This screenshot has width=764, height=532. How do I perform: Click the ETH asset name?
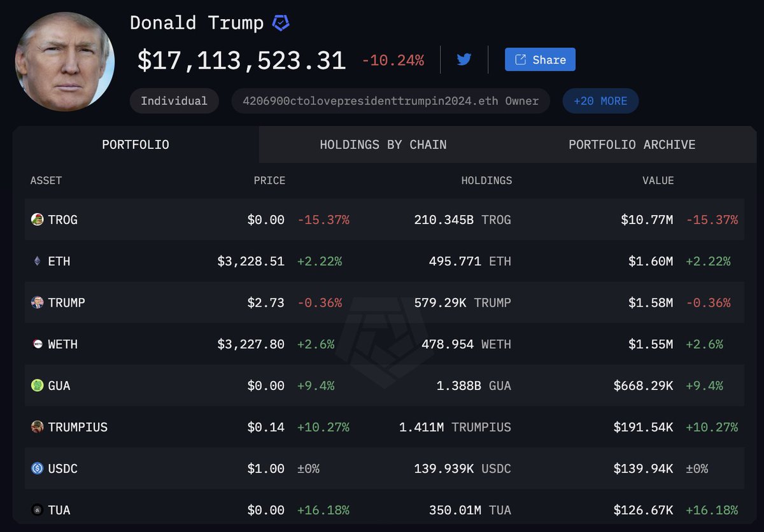tap(59, 261)
